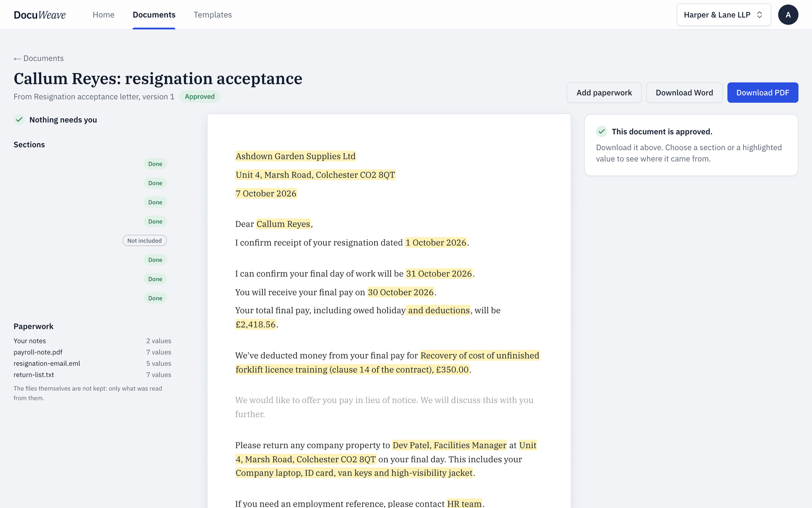Click the Add paperwork button

(x=604, y=92)
